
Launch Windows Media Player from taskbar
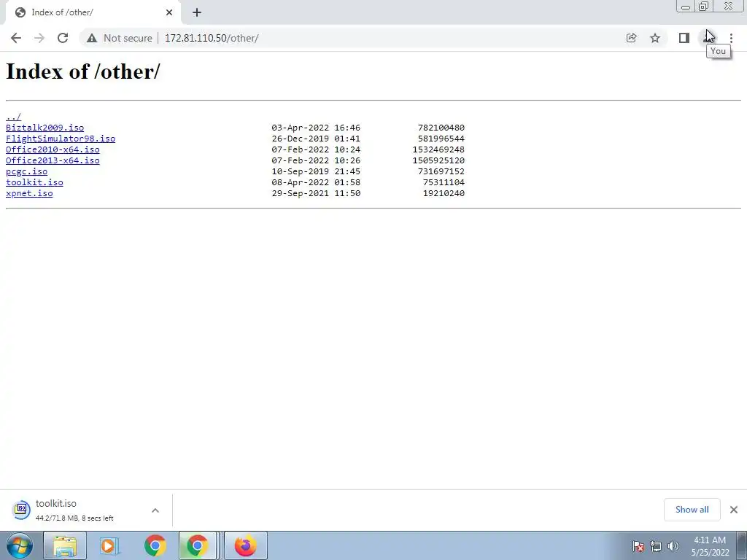[110, 545]
